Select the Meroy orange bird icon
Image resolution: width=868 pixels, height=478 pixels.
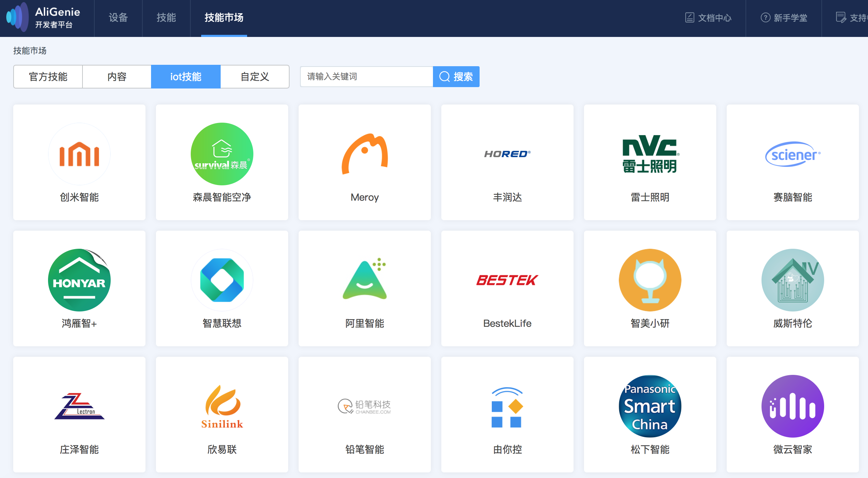(364, 154)
